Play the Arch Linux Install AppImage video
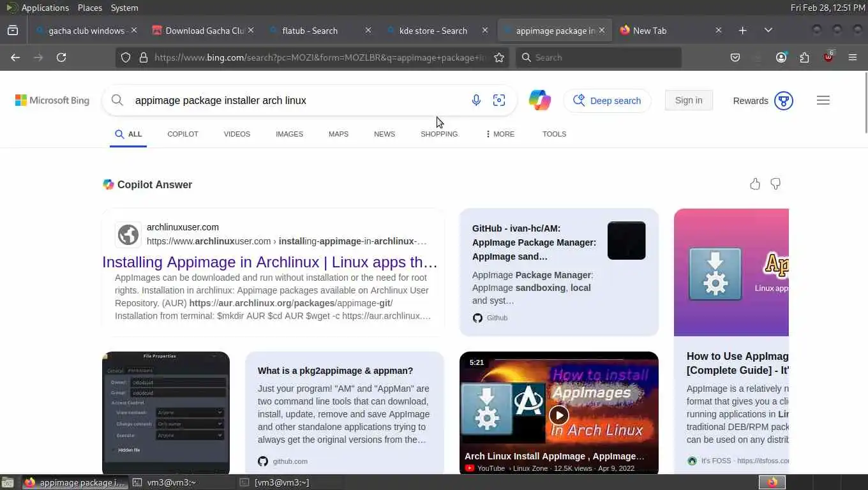 (x=559, y=415)
